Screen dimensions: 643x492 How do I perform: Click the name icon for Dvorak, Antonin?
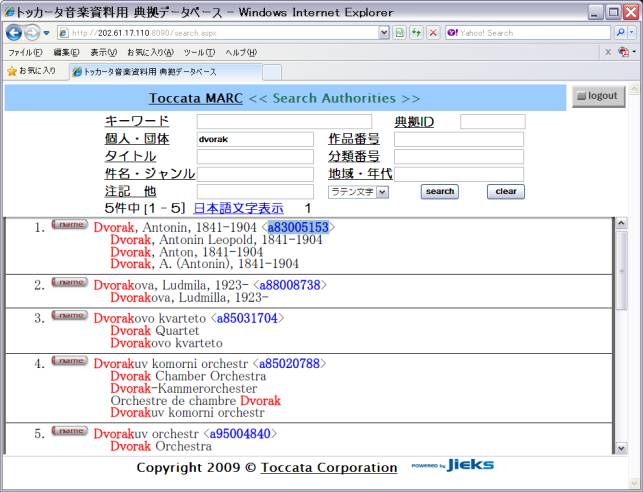click(x=69, y=225)
